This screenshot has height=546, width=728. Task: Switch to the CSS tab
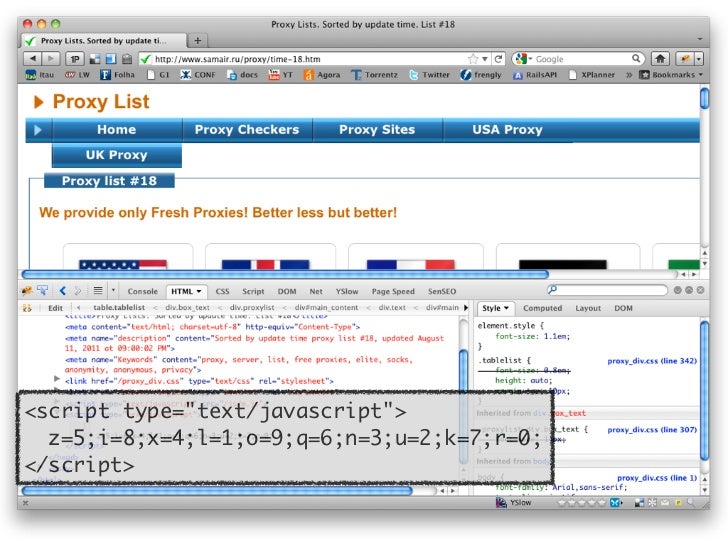click(x=222, y=291)
